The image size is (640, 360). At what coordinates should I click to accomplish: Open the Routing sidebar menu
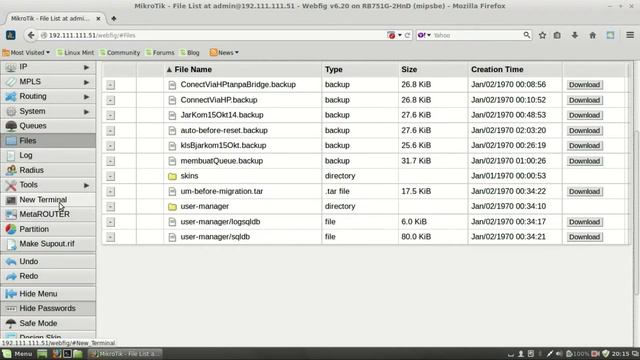48,96
